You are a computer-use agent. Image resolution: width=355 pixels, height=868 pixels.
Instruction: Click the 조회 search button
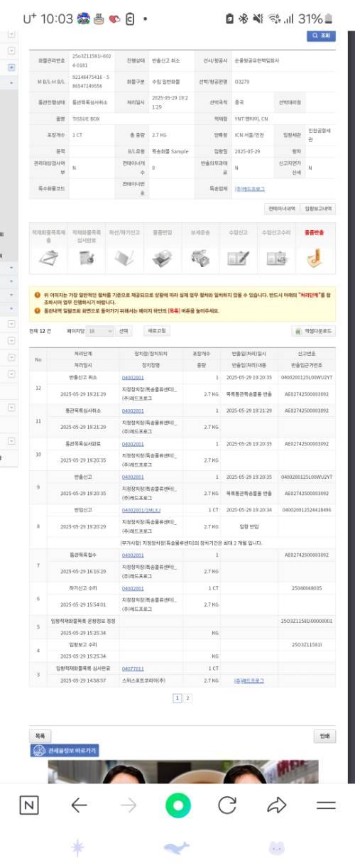pos(322,36)
